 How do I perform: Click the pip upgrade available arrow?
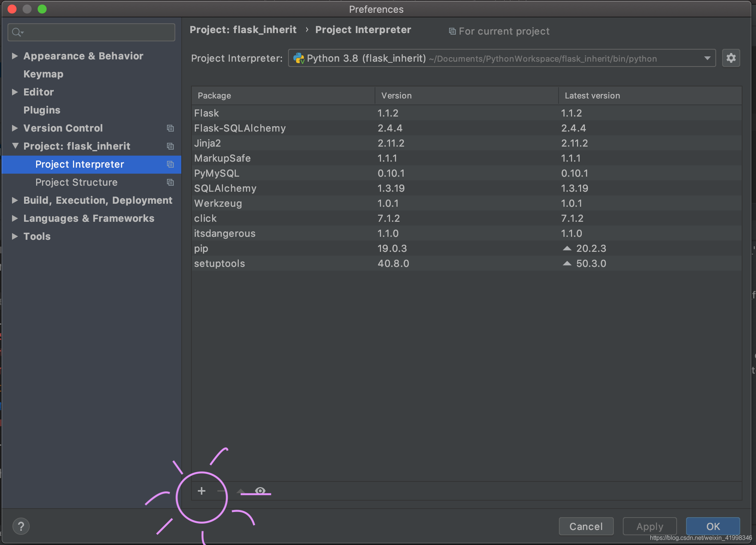(x=567, y=248)
